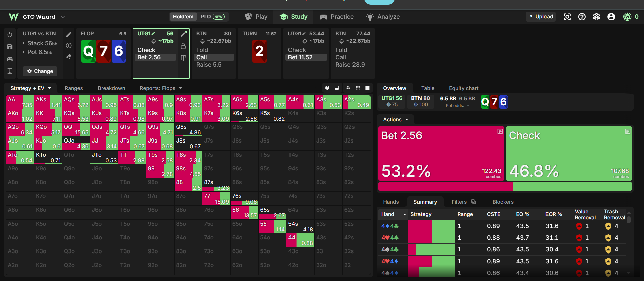644x281 pixels.
Task: Click the Upload button
Action: coord(541,17)
